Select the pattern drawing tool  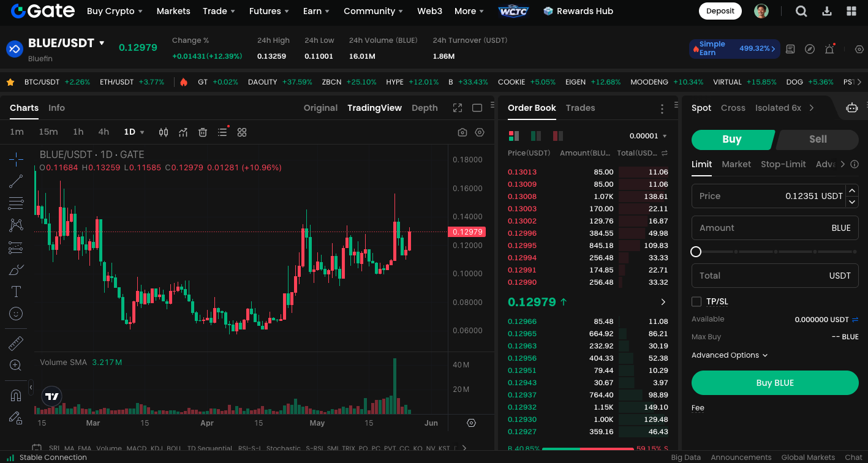coord(16,225)
